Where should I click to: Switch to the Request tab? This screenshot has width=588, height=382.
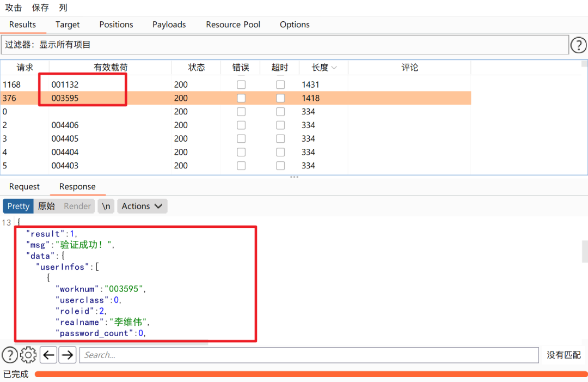(24, 186)
